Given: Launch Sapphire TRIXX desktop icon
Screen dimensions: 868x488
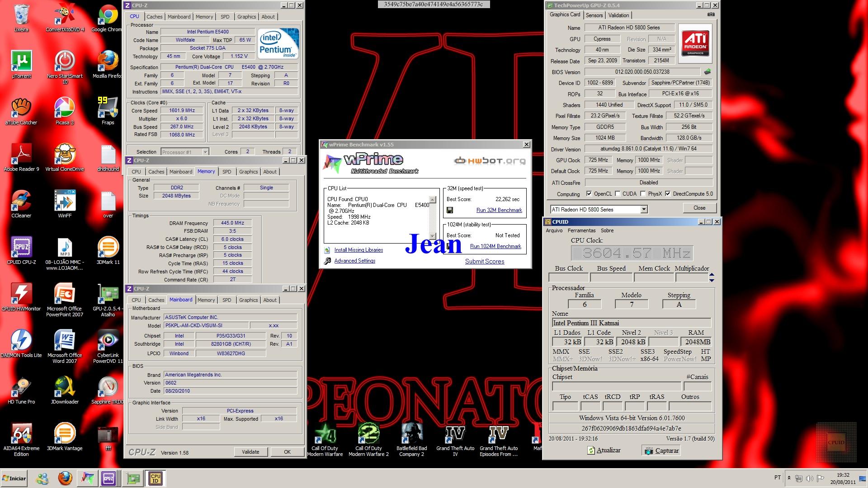Looking at the screenshot, I should click(x=108, y=390).
